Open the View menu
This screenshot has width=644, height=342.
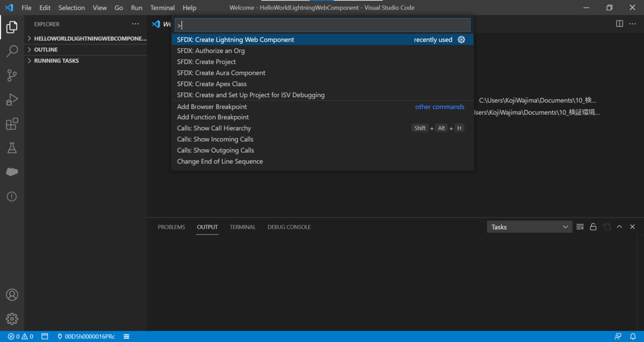99,8
